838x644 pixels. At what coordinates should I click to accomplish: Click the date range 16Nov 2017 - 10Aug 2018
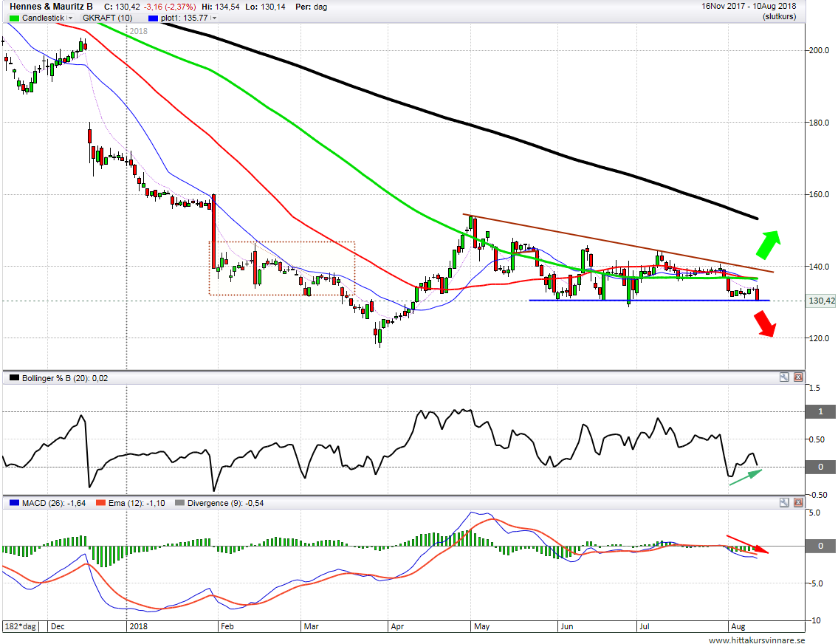point(749,7)
